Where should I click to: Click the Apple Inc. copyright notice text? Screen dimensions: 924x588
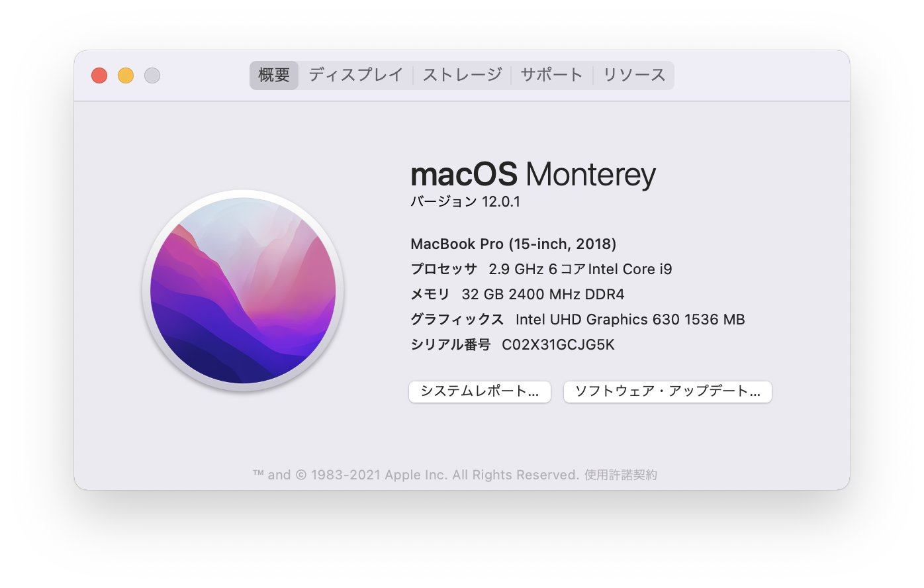pyautogui.click(x=416, y=475)
